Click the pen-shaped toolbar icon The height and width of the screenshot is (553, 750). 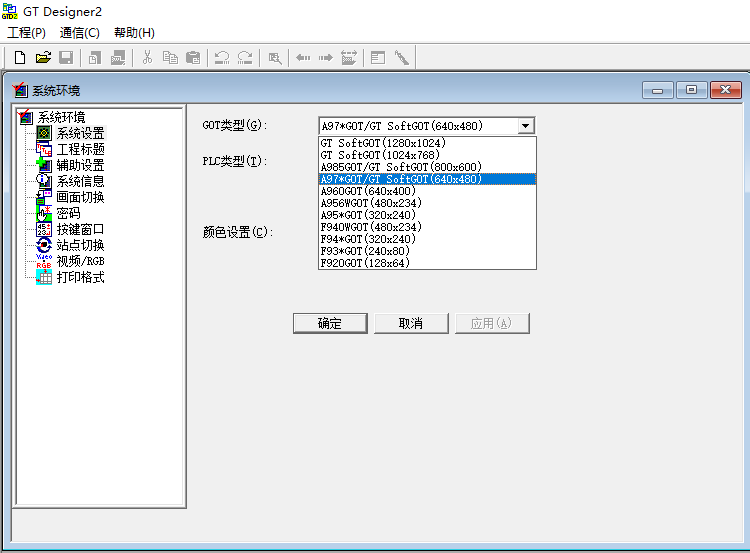[401, 58]
